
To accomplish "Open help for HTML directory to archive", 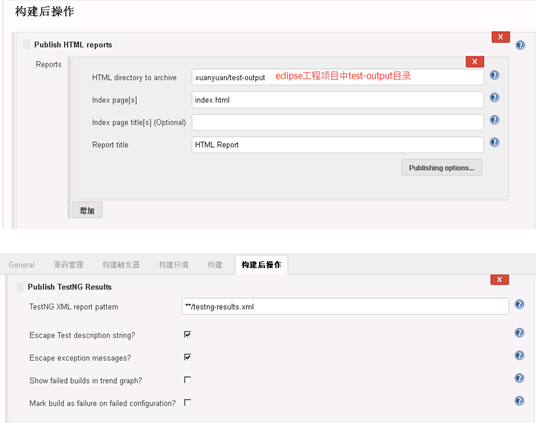I will (x=494, y=75).
